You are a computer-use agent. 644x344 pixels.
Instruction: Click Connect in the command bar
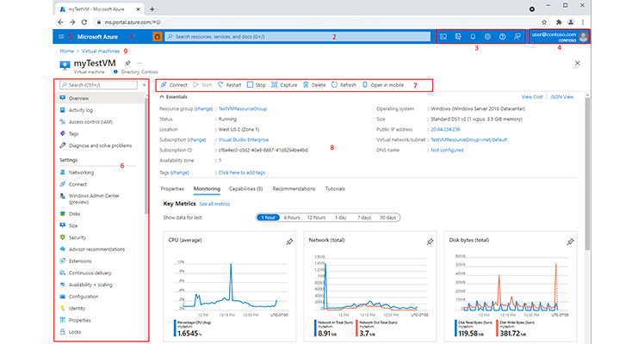click(174, 85)
